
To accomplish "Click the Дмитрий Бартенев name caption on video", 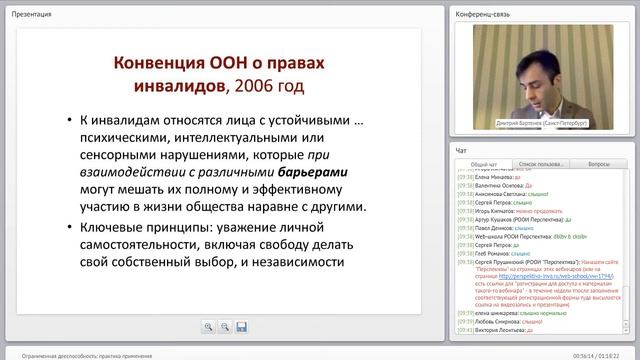I will point(542,123).
